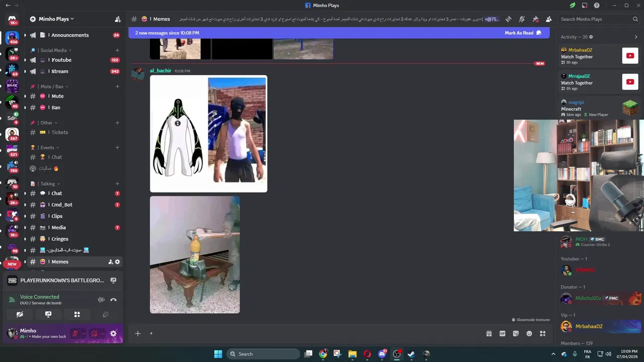Image resolution: width=644 pixels, height=362 pixels.
Task: Open the bottle on table image
Action: [x=195, y=254]
